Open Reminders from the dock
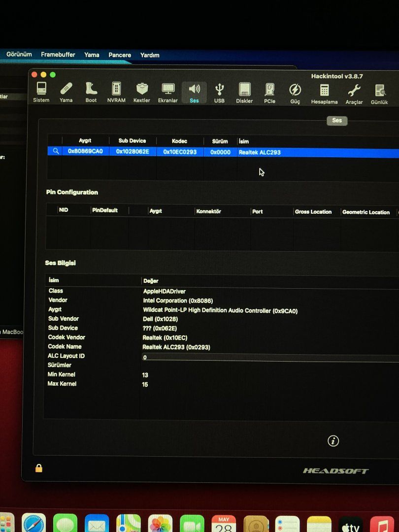Image resolution: width=399 pixels, height=532 pixels. (x=287, y=524)
